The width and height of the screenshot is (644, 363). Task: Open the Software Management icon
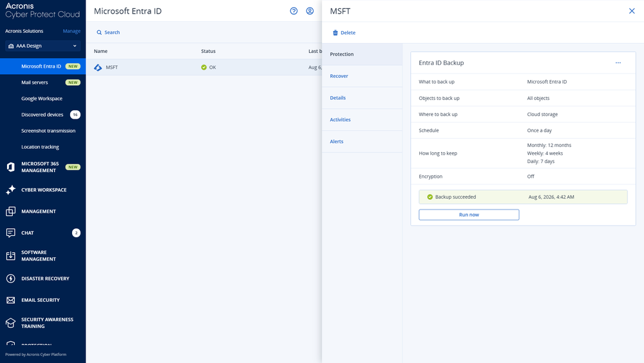click(11, 256)
